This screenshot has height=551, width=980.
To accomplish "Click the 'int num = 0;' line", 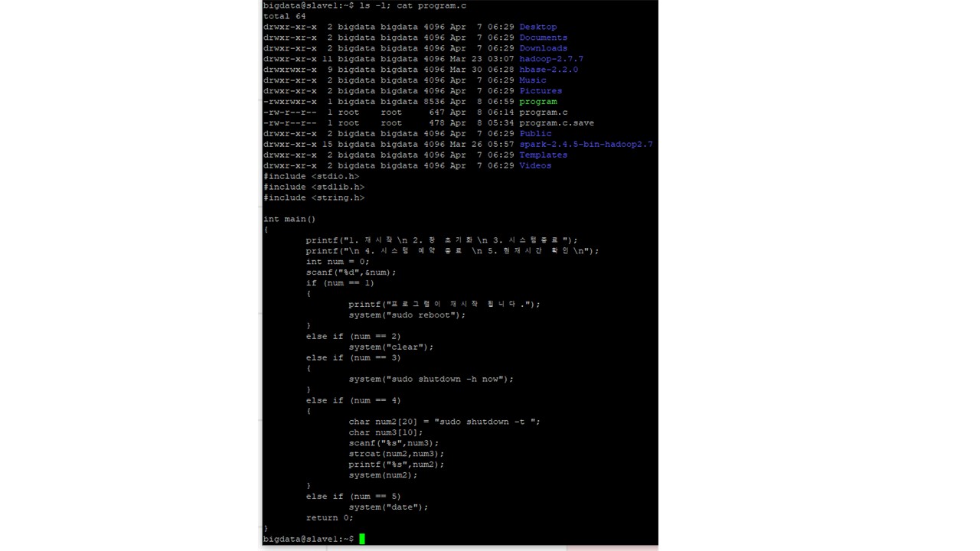I will tap(338, 262).
